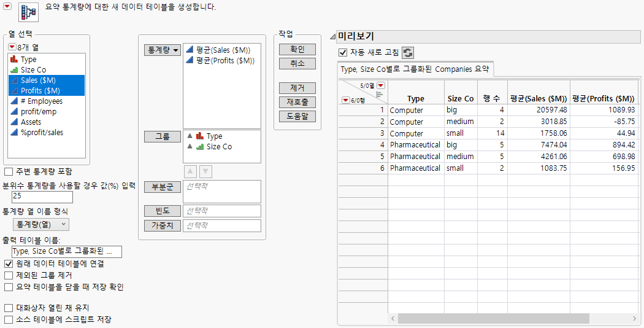Viewport: 644px width, 328px height.
Task: Select 평균(Sales ($M)) in statistics list
Action: pyautogui.click(x=222, y=50)
